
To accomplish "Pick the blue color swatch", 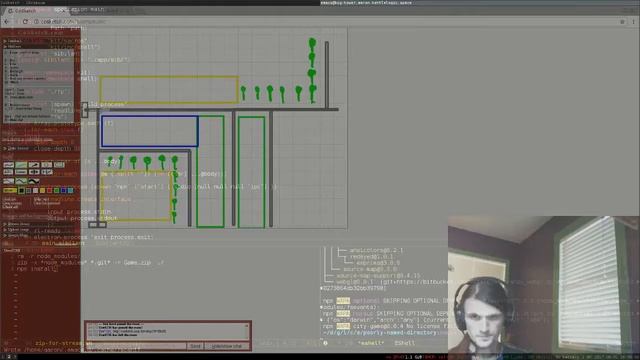I will 63,190.
